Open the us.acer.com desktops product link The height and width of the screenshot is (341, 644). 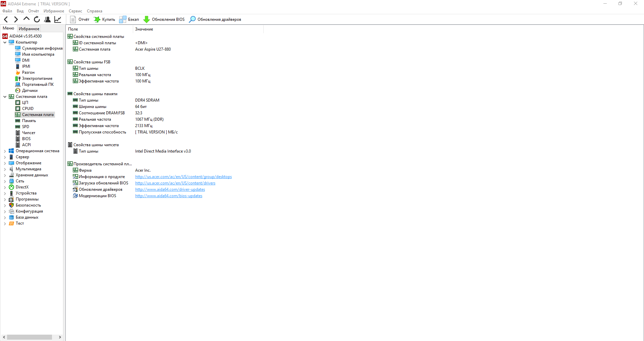(x=183, y=177)
